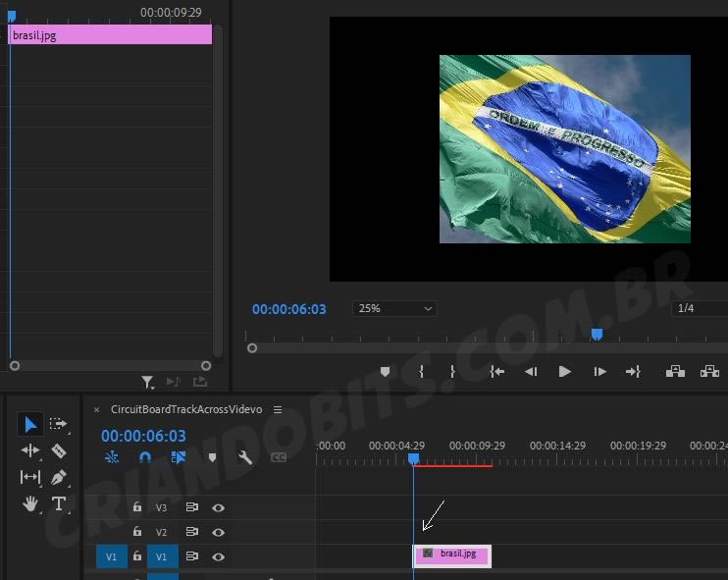Image resolution: width=728 pixels, height=580 pixels.
Task: Select the CircuitBoardTrackAcrossVidevo sequence tab
Action: click(186, 409)
